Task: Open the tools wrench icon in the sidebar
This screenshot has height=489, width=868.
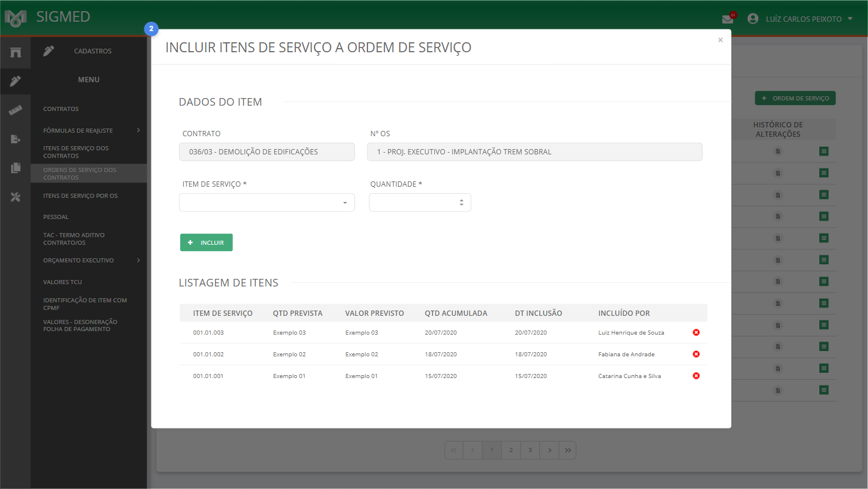Action: pyautogui.click(x=16, y=197)
